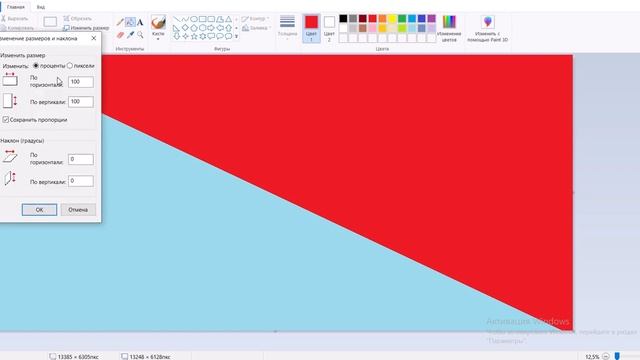The width and height of the screenshot is (640, 360).
Task: Click the Select rectangle tool icon
Action: (50, 22)
